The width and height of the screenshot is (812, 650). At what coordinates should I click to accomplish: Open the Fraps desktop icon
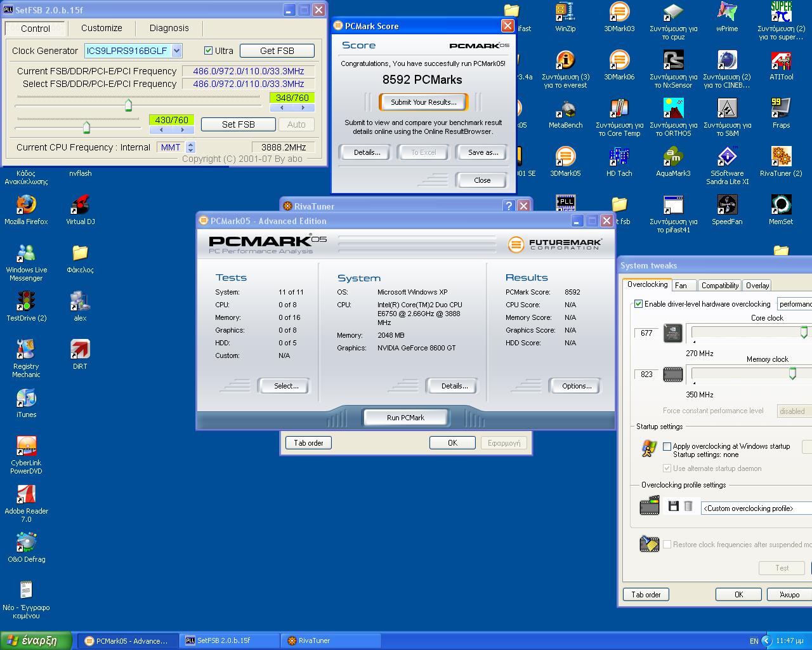[781, 114]
